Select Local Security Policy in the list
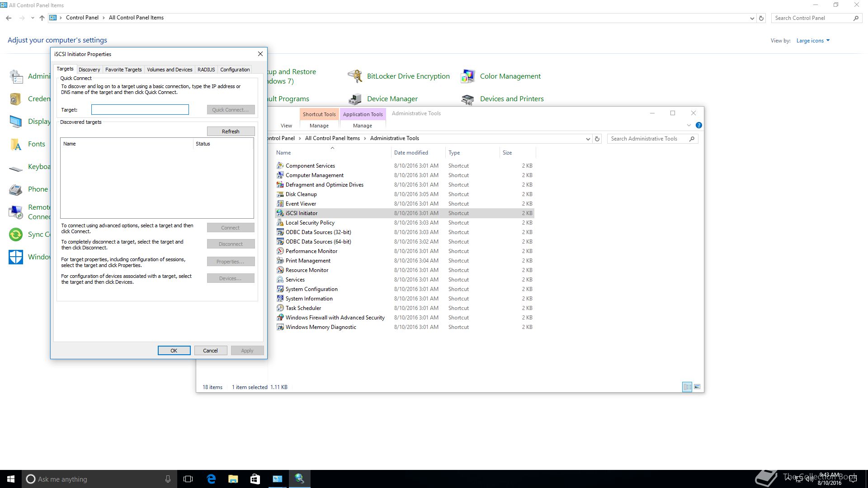Image resolution: width=868 pixels, height=488 pixels. (310, 223)
